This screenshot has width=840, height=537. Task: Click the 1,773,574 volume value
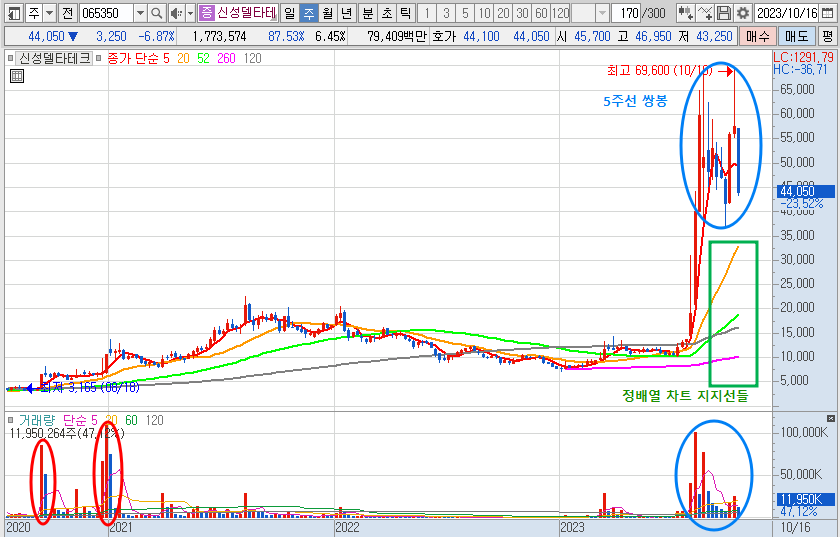tap(219, 36)
